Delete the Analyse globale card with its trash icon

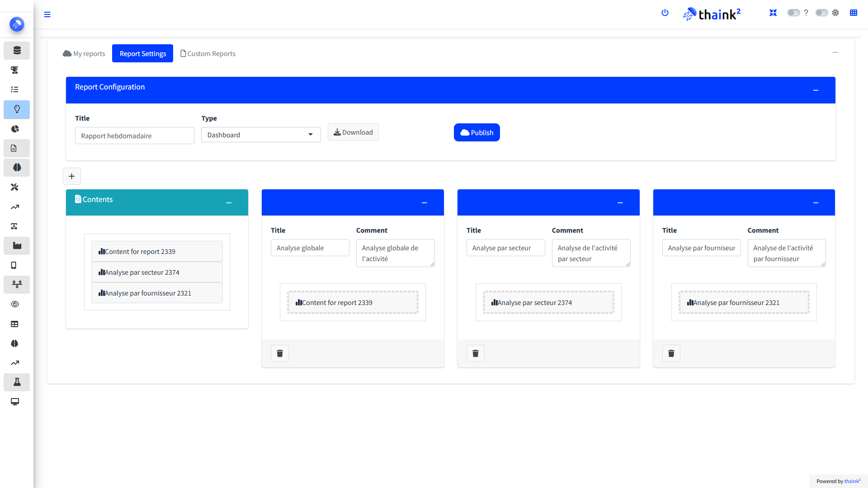[279, 353]
